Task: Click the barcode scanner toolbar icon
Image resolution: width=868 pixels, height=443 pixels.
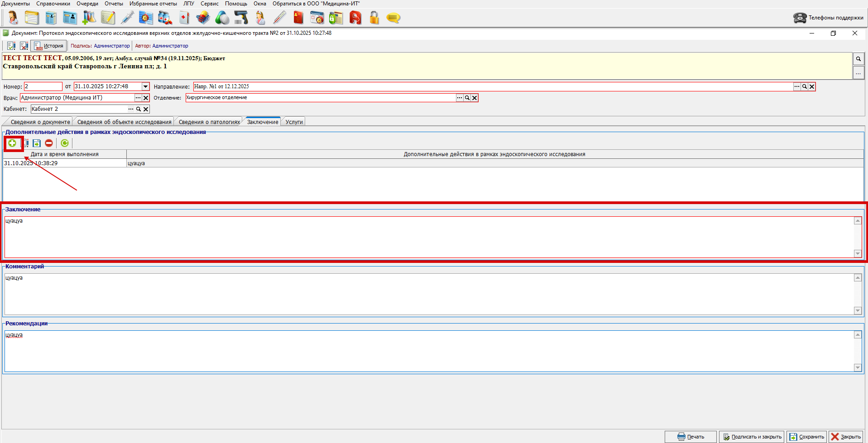Action: 241,18
